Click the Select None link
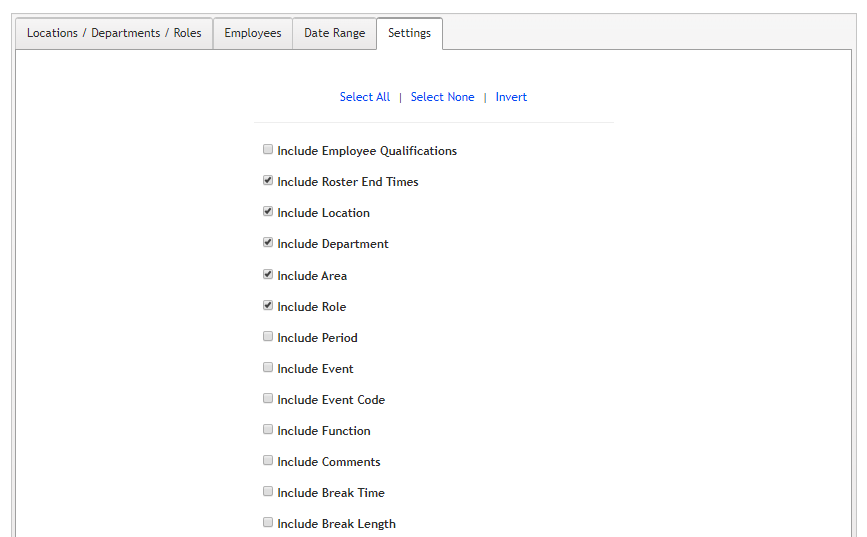This screenshot has width=867, height=537. coord(442,97)
